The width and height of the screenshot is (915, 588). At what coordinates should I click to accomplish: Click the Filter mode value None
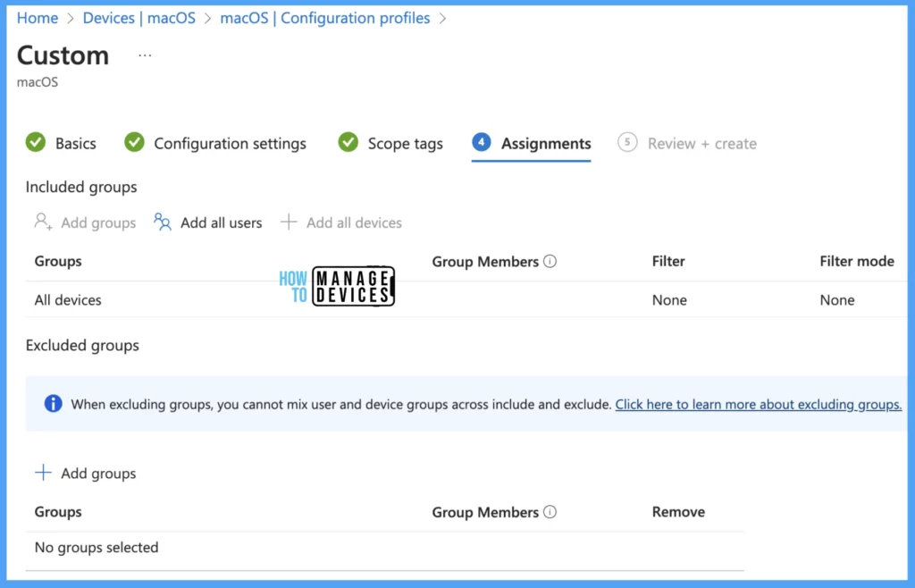[x=836, y=300]
